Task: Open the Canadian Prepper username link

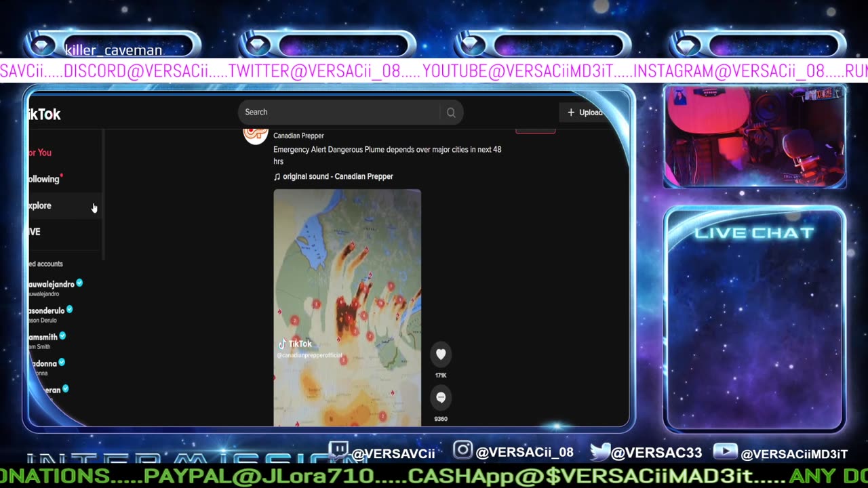Action: pos(298,136)
